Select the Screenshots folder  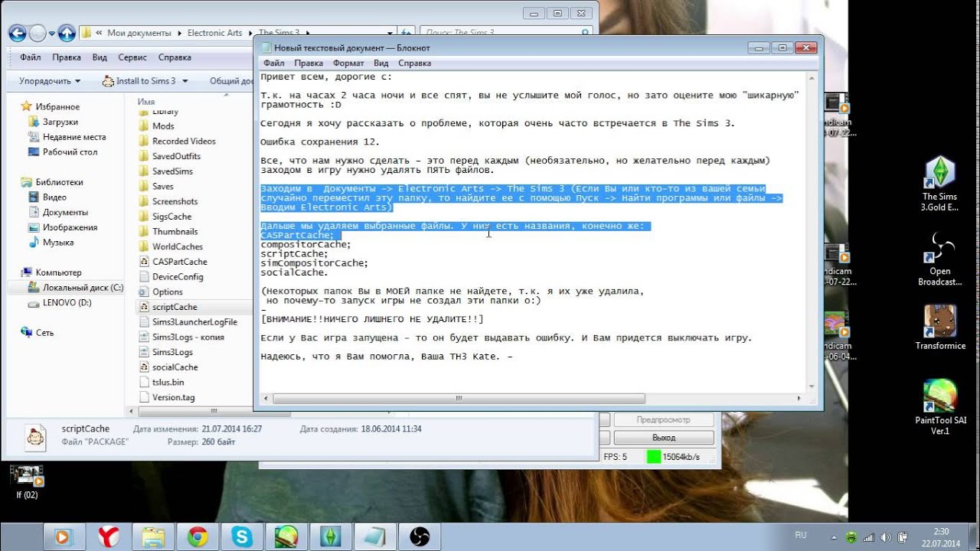[175, 201]
